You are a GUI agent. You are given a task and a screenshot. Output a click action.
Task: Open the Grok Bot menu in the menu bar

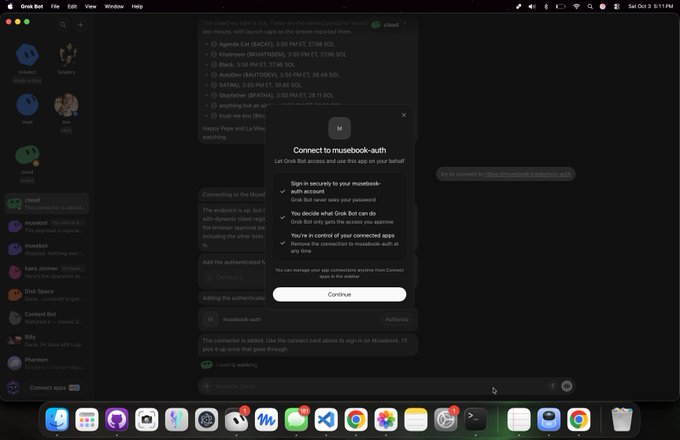tap(32, 7)
